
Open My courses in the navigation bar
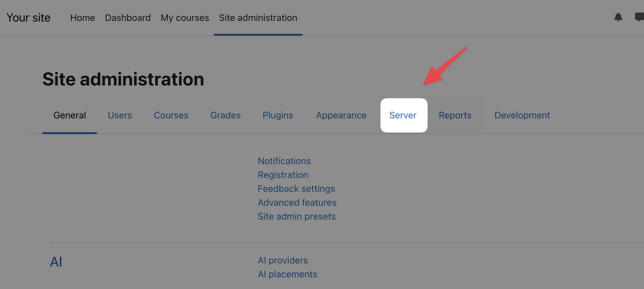click(x=185, y=18)
